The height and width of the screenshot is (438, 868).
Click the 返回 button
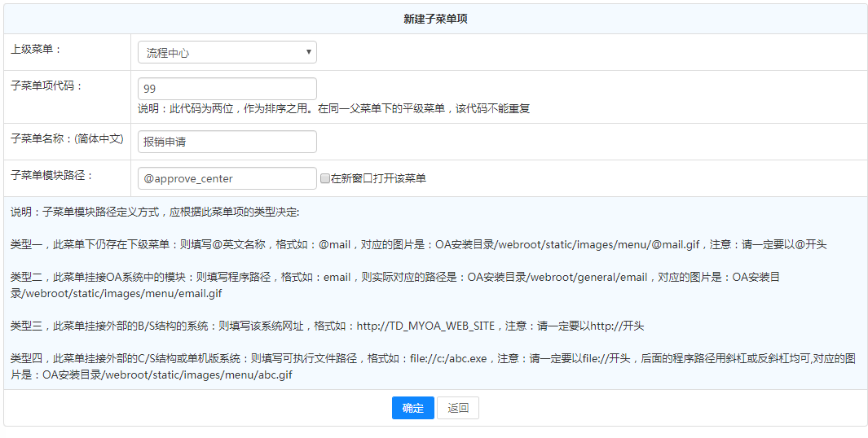[x=457, y=408]
